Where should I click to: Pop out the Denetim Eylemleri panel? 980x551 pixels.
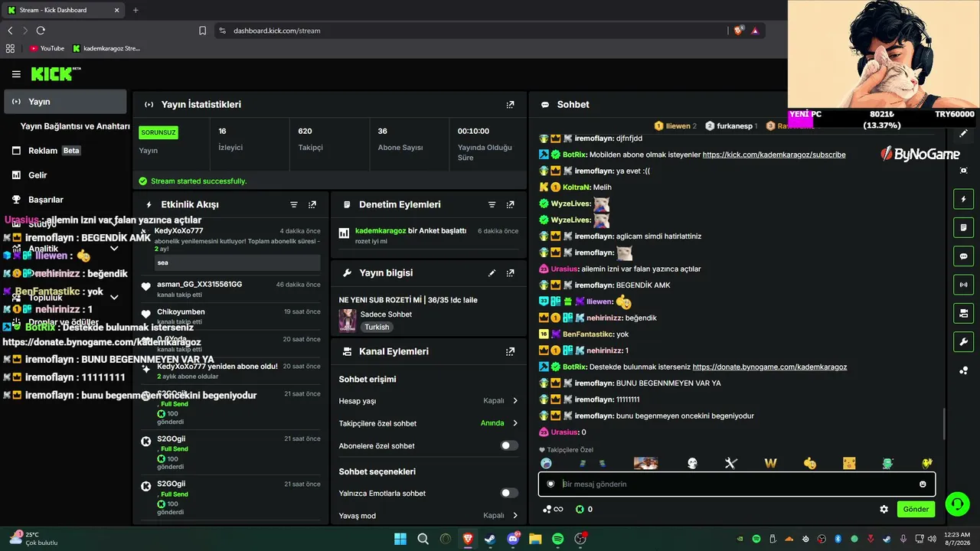[511, 205]
